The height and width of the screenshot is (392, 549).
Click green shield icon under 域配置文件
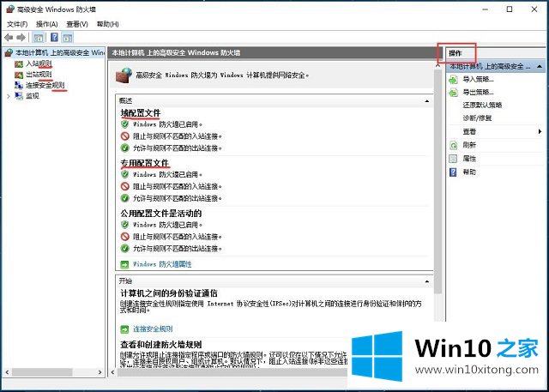(125, 124)
